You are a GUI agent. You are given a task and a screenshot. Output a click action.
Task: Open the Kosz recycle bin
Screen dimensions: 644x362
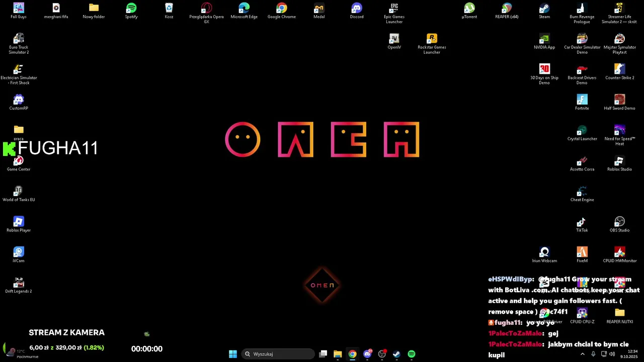click(169, 11)
